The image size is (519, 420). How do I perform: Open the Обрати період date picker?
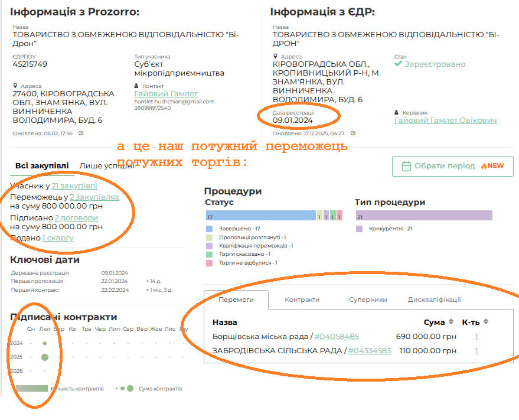pos(452,166)
